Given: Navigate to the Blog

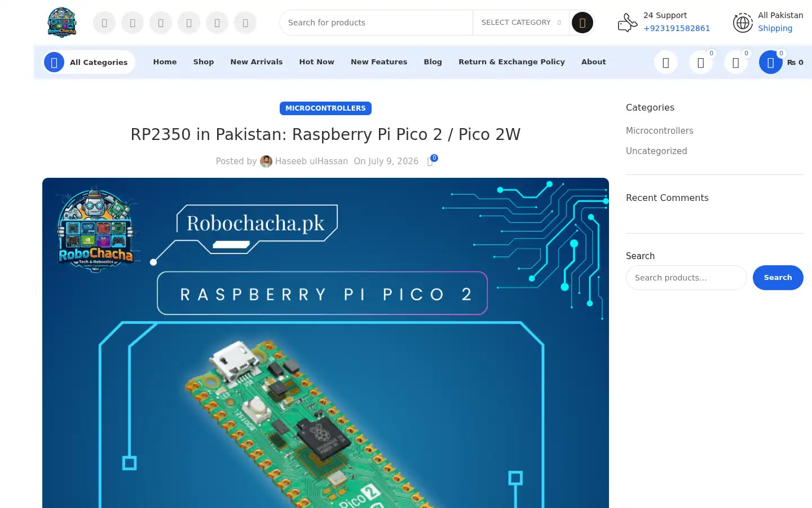Looking at the screenshot, I should [433, 62].
